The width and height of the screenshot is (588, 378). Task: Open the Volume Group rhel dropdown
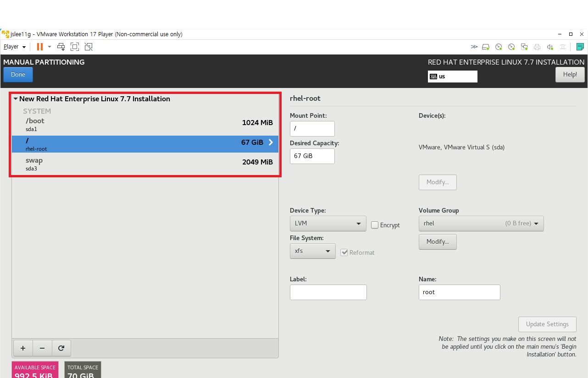[481, 224]
